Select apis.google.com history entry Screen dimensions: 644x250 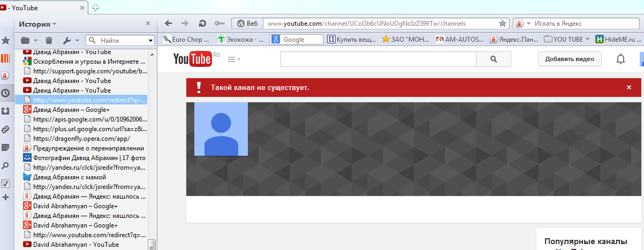coord(85,119)
